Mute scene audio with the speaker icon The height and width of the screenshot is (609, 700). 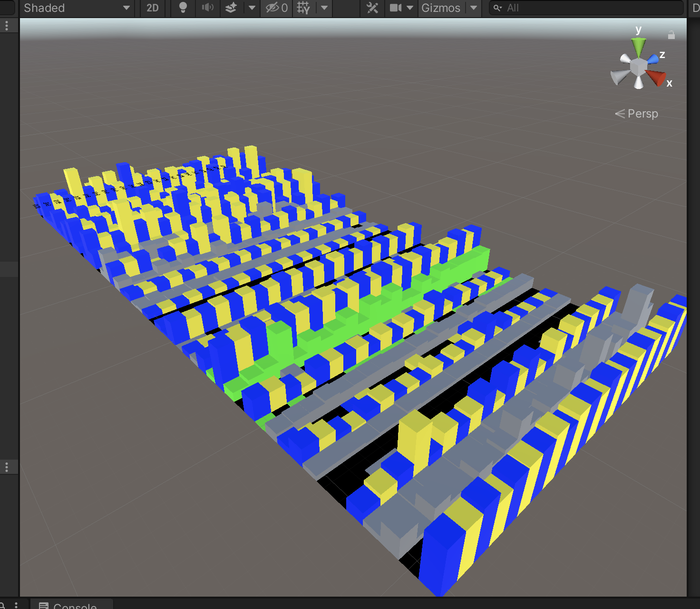tap(207, 8)
